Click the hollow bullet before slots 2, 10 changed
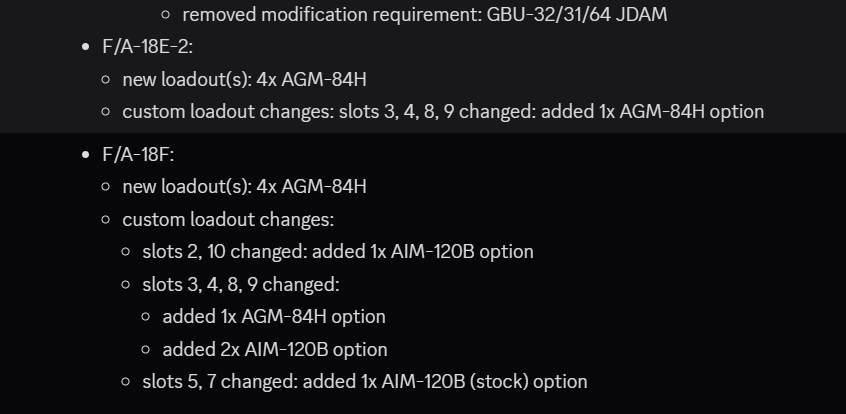The image size is (846, 414). [126, 252]
